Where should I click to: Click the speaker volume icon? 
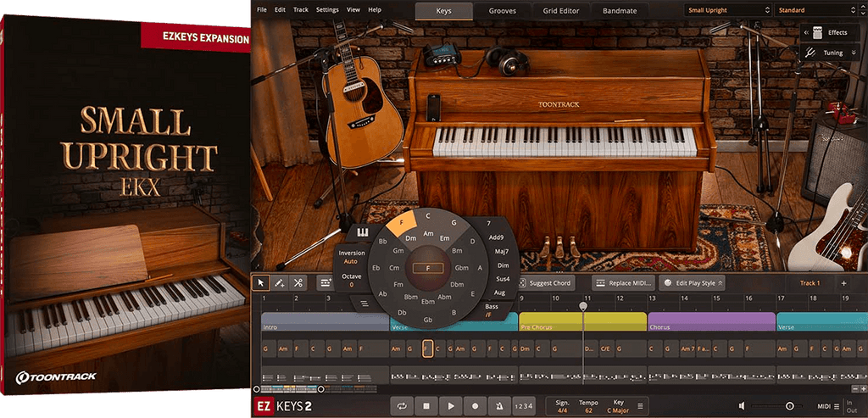click(x=743, y=406)
